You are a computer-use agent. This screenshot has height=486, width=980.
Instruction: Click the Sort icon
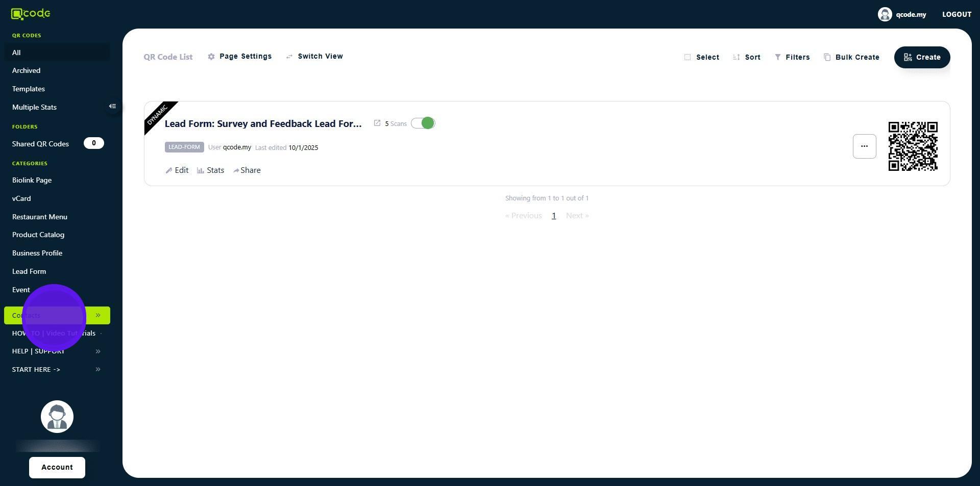point(736,57)
